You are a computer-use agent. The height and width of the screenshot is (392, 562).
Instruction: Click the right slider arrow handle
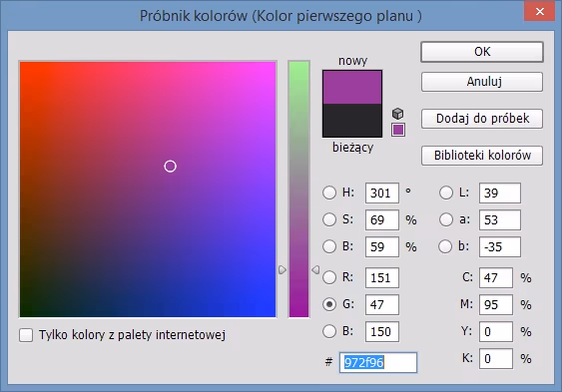coord(315,269)
